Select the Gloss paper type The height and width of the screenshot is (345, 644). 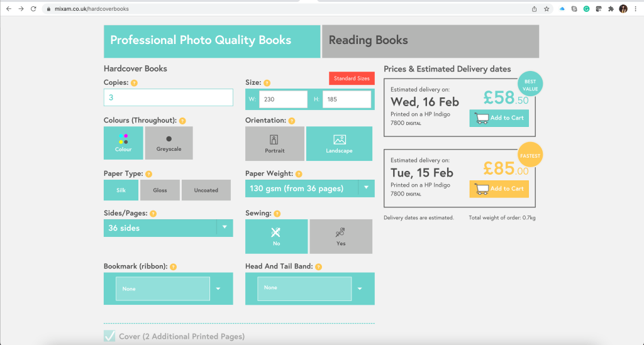pyautogui.click(x=160, y=190)
